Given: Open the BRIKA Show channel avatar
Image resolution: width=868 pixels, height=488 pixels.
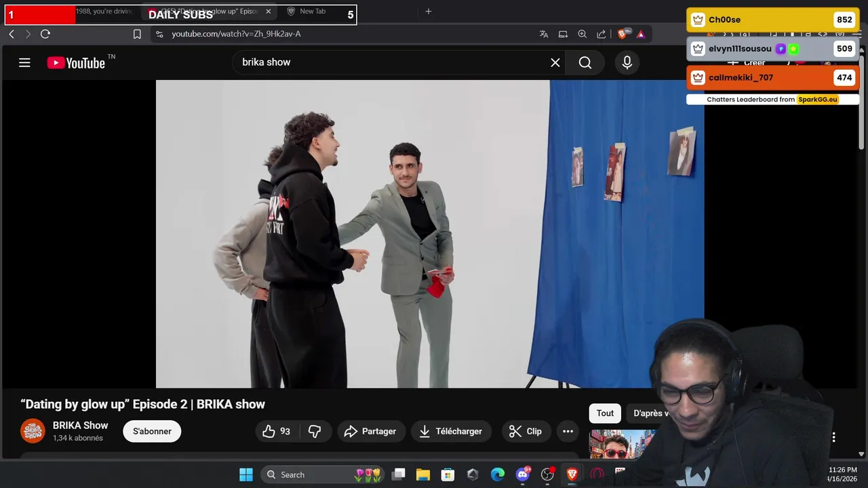Looking at the screenshot, I should coord(33,431).
